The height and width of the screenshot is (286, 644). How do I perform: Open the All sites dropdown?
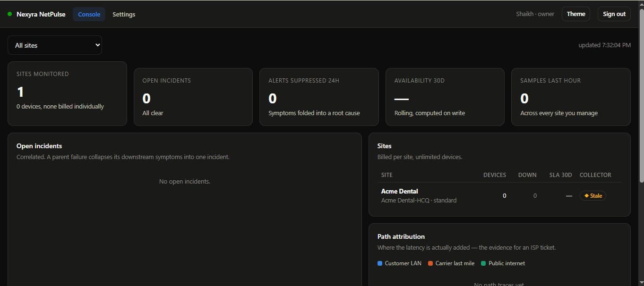(55, 45)
